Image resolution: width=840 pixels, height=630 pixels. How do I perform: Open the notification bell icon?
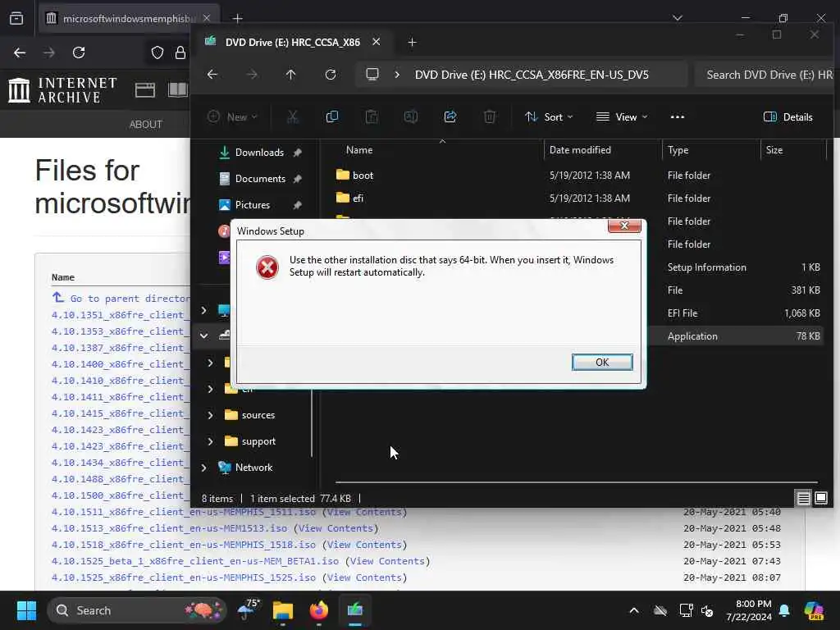click(784, 610)
